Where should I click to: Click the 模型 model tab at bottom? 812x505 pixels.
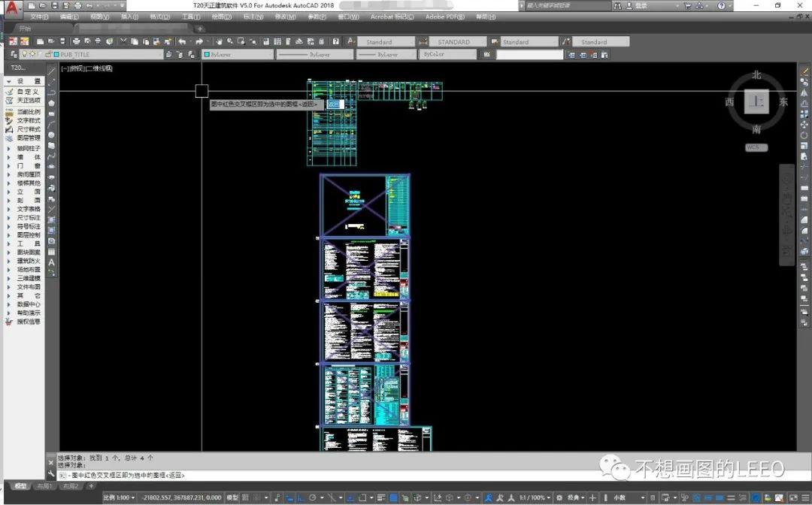[20, 486]
